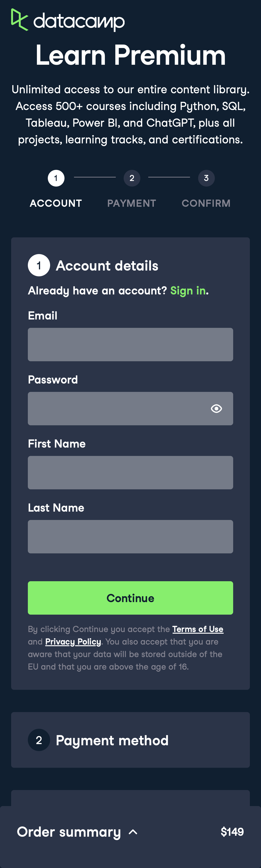The image size is (261, 868).
Task: Select step 2 circle in progress bar
Action: (132, 178)
